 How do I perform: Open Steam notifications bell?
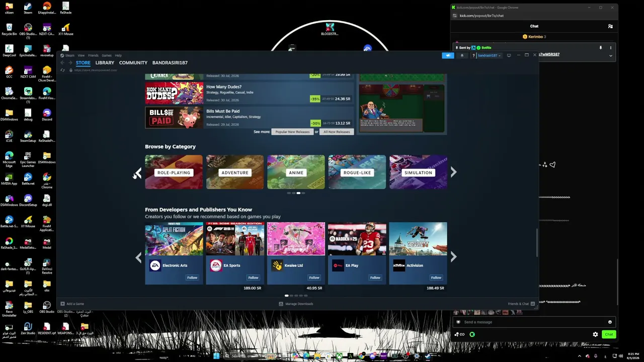click(x=462, y=55)
